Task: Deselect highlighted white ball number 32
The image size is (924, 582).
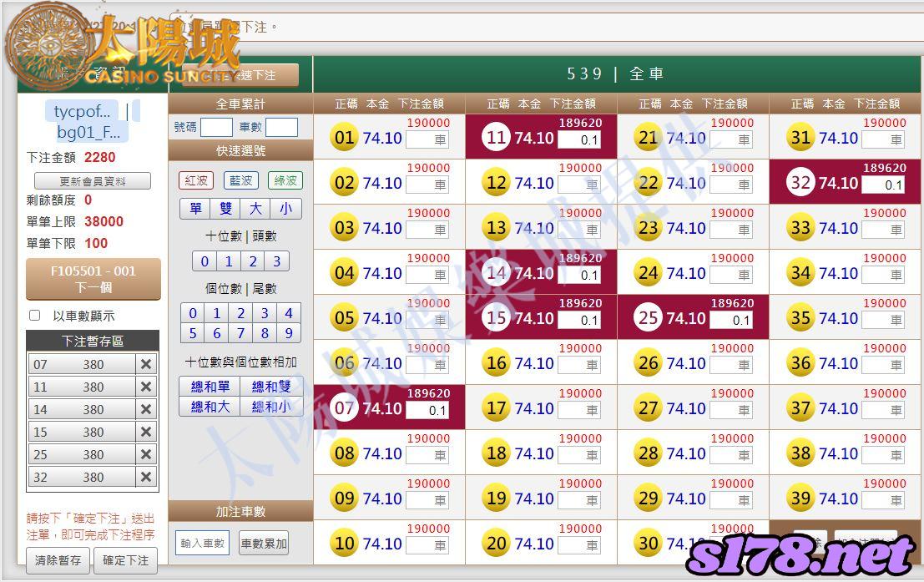Action: click(x=800, y=183)
